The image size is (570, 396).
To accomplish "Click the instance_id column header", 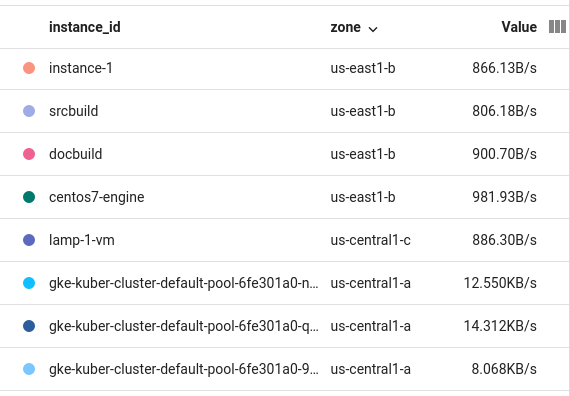I will click(85, 27).
